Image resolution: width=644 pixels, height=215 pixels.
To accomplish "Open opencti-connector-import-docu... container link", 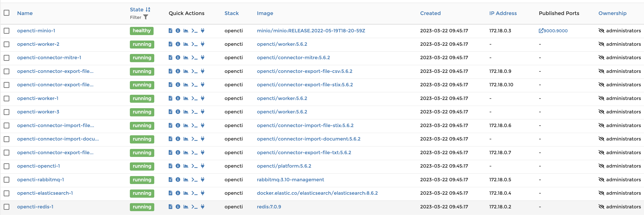I will click(58, 139).
